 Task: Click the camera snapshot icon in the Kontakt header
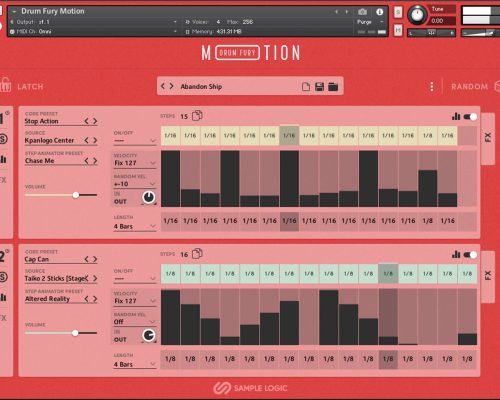point(362,12)
